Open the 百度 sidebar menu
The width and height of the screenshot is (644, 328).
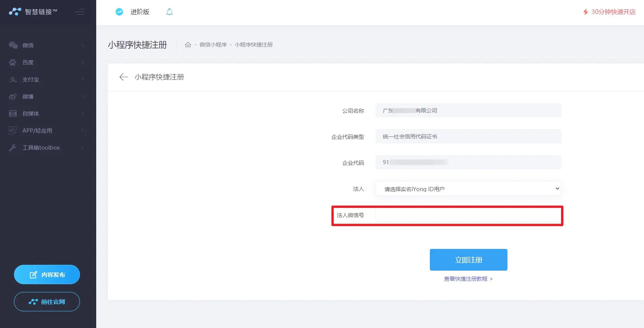click(28, 62)
